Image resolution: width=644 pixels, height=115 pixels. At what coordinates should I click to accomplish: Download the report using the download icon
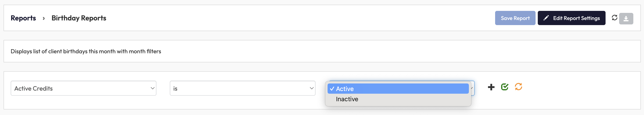pos(626,19)
